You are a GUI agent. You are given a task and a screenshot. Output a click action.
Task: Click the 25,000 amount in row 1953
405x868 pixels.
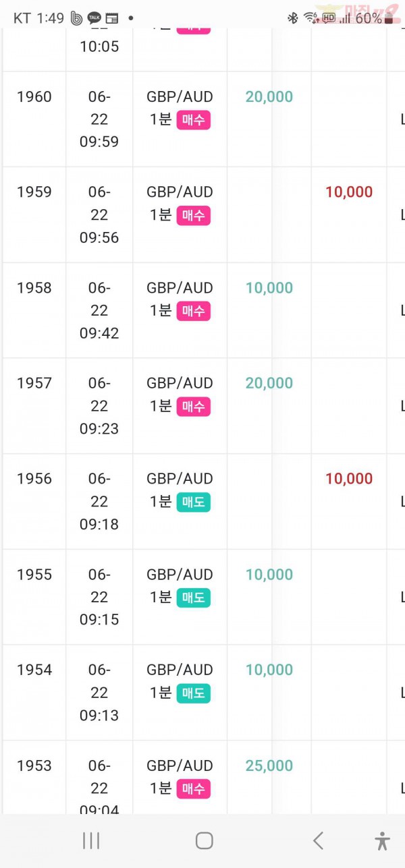[x=269, y=765]
